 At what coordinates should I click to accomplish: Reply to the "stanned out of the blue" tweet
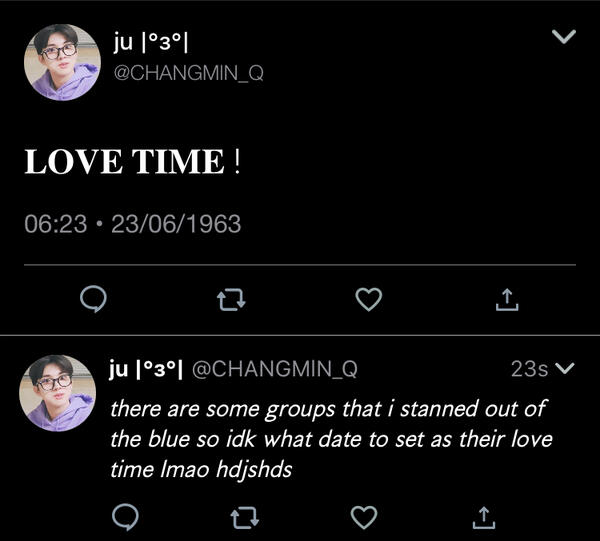(126, 516)
